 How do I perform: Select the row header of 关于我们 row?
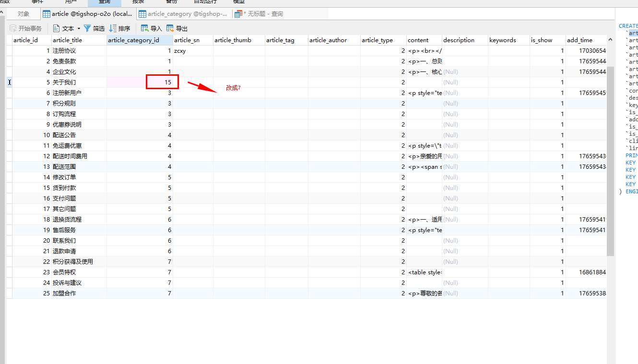pyautogui.click(x=9, y=82)
